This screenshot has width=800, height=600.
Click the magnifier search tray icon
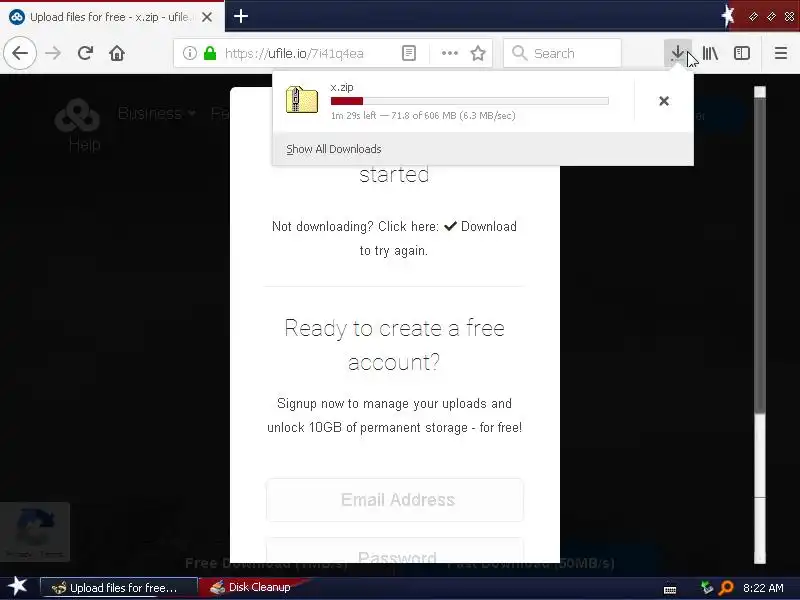(726, 588)
